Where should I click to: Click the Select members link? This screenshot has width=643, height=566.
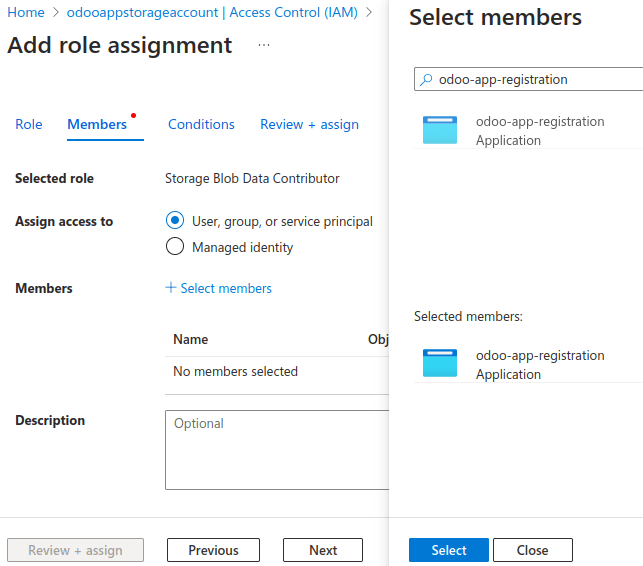226,288
